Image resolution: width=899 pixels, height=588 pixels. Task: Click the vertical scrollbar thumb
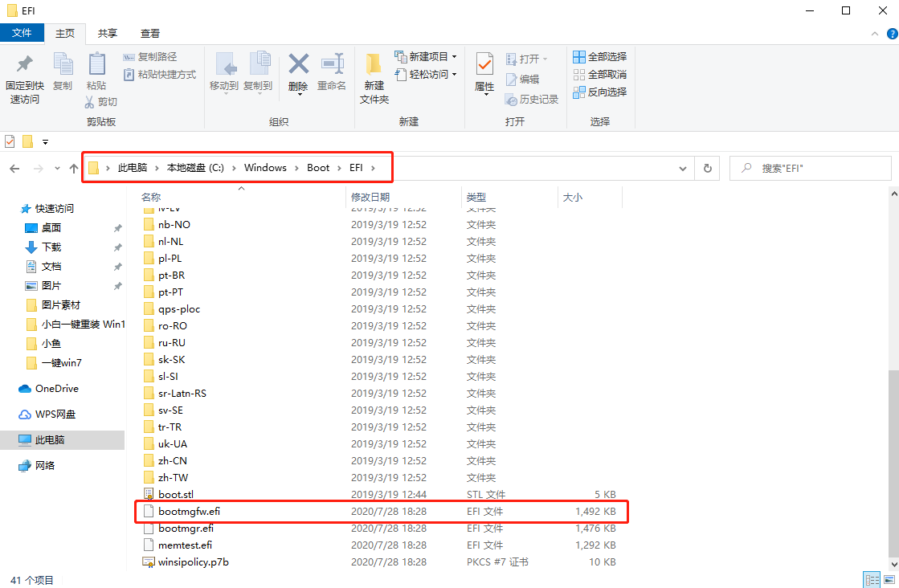pos(894,463)
